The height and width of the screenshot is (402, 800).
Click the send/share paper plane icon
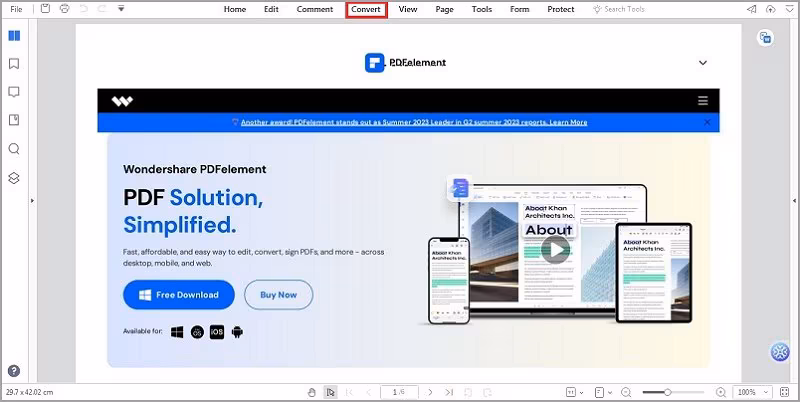pos(752,9)
